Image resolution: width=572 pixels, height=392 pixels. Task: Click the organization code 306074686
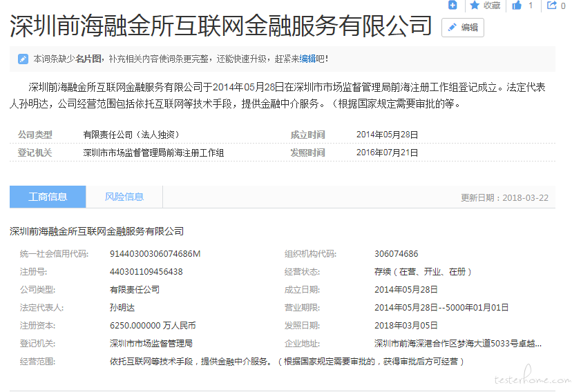(396, 253)
